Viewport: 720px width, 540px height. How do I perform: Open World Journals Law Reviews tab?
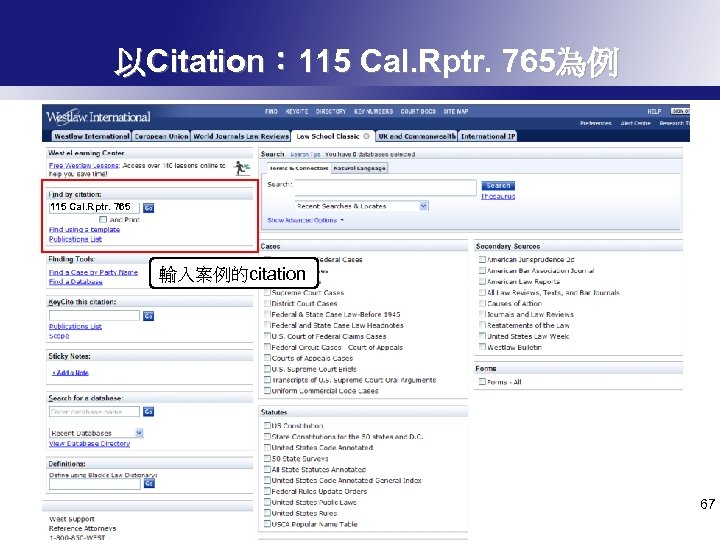point(241,136)
